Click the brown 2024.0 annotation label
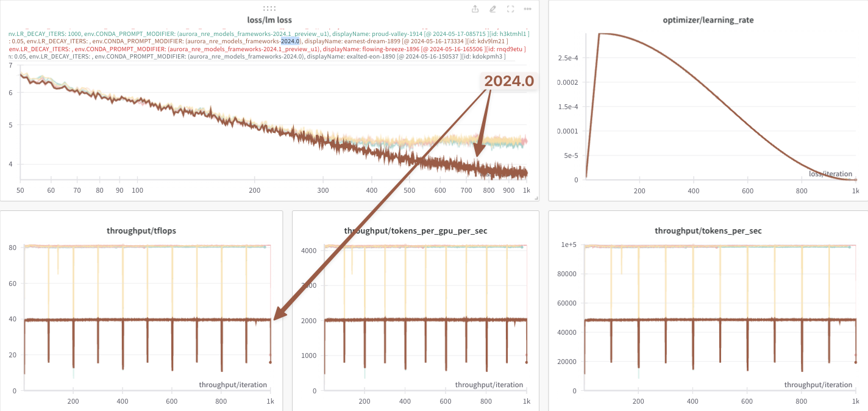The height and width of the screenshot is (411, 868). click(x=509, y=81)
